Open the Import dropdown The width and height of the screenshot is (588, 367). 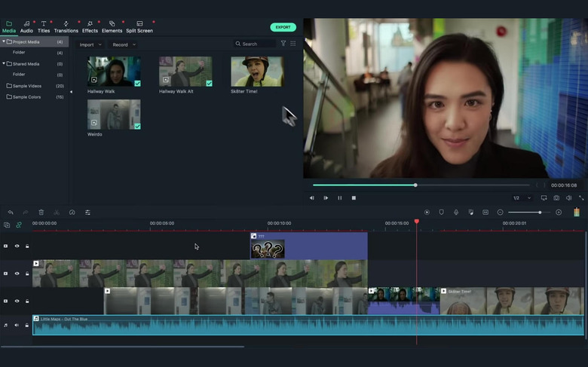[90, 44]
